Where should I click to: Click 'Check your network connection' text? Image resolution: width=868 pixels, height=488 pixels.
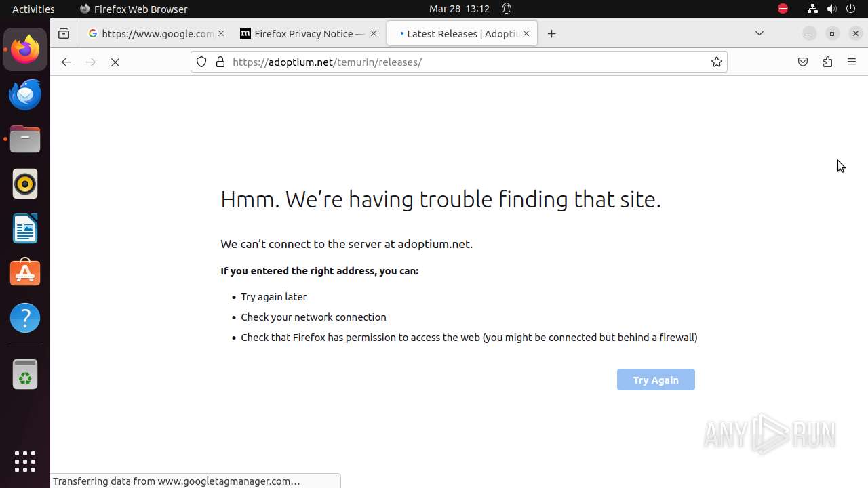point(313,317)
